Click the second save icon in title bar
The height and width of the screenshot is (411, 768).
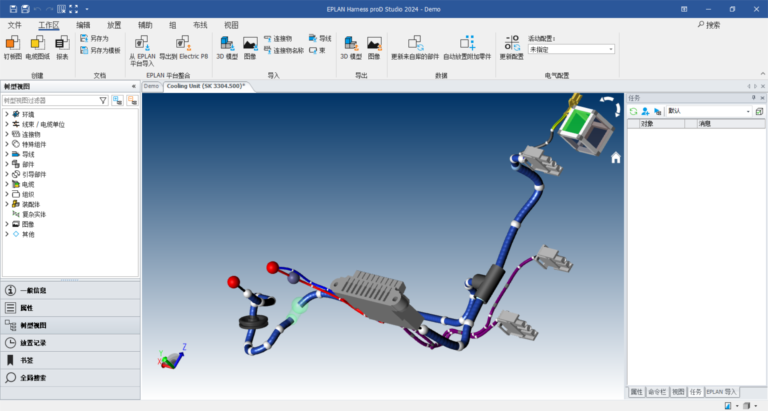(25, 9)
